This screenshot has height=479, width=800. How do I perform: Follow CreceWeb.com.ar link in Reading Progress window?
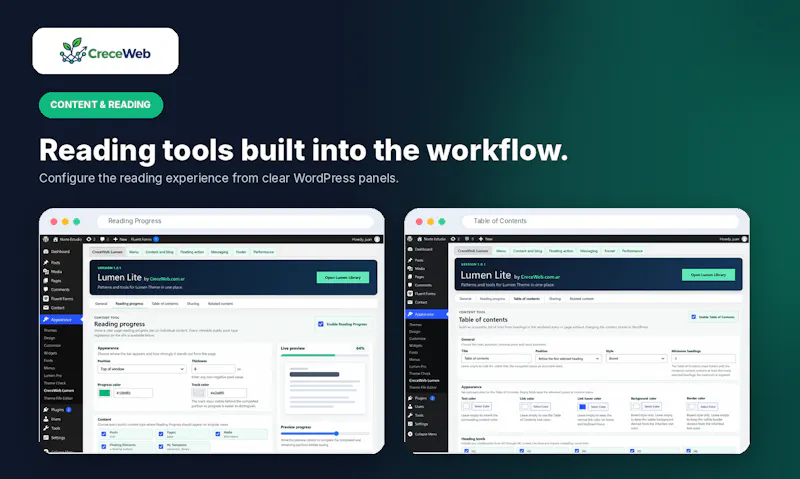point(167,279)
